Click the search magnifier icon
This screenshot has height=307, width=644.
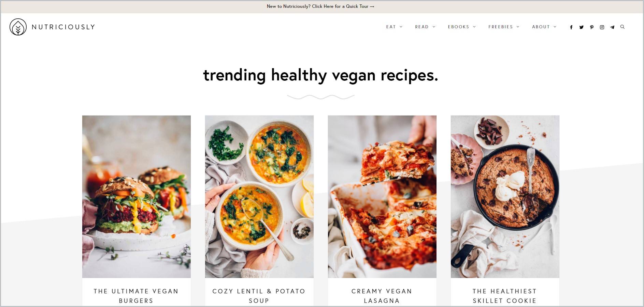point(622,27)
